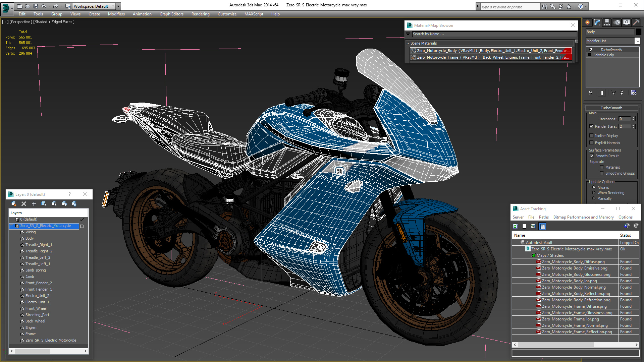The image size is (644, 362).
Task: Click the Create New Layer icon
Action: coord(14,204)
